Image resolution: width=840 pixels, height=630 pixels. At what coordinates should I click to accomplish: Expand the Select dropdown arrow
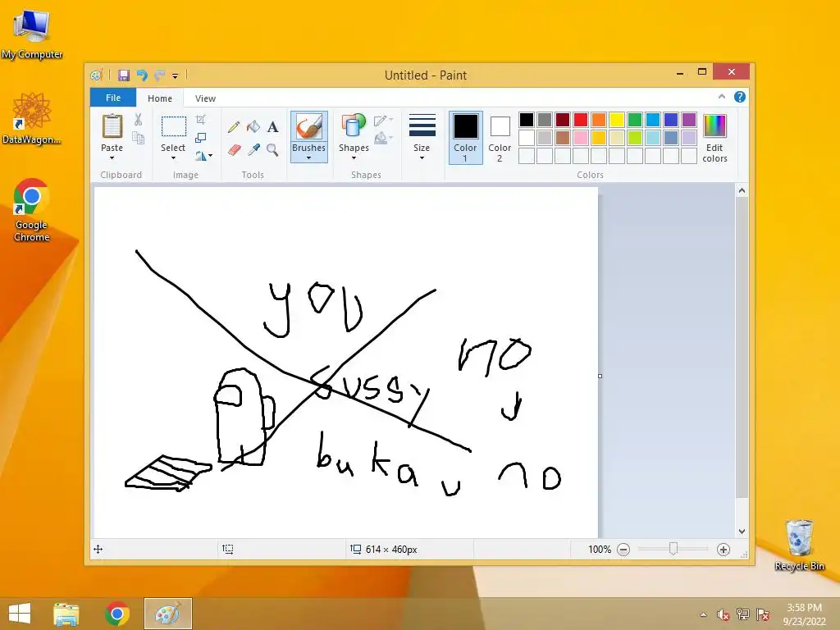[x=173, y=158]
